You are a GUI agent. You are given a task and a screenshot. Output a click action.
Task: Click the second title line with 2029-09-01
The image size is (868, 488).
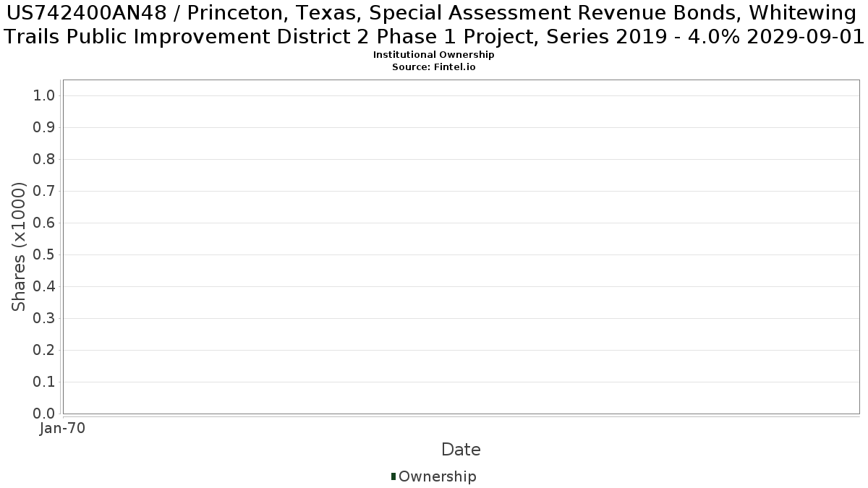click(x=434, y=36)
